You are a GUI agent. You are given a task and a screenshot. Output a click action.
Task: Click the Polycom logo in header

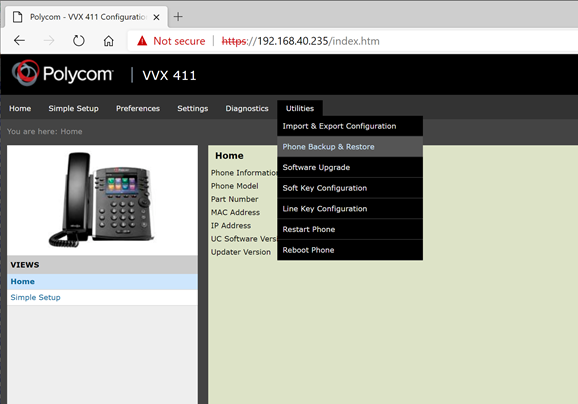coord(62,73)
